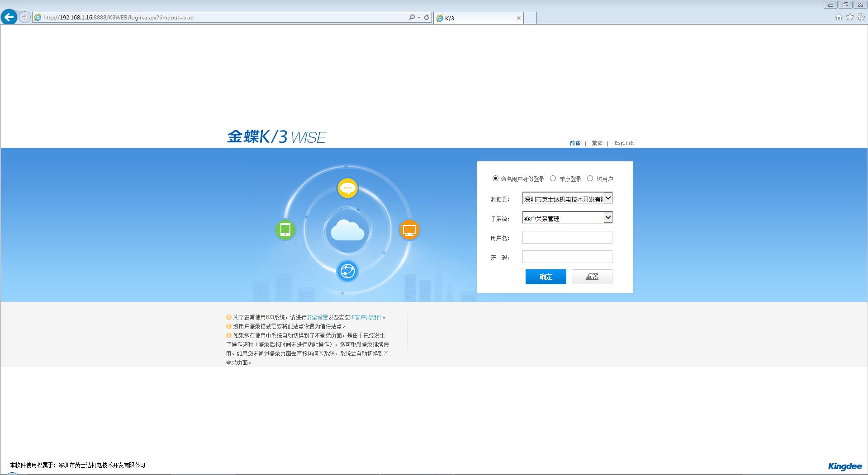868x475 pixels.
Task: Switch language to English
Action: click(624, 143)
